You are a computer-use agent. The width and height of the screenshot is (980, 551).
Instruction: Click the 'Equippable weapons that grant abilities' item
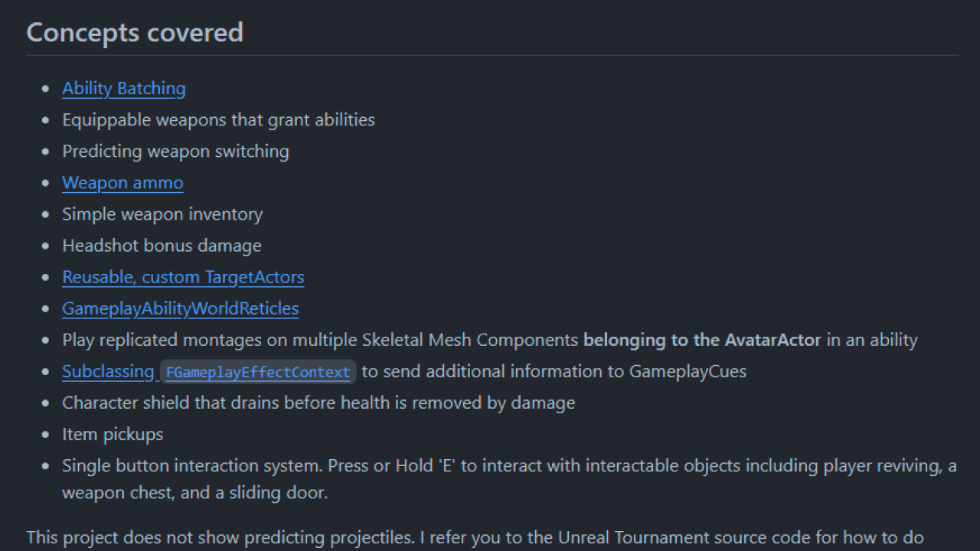click(x=218, y=120)
